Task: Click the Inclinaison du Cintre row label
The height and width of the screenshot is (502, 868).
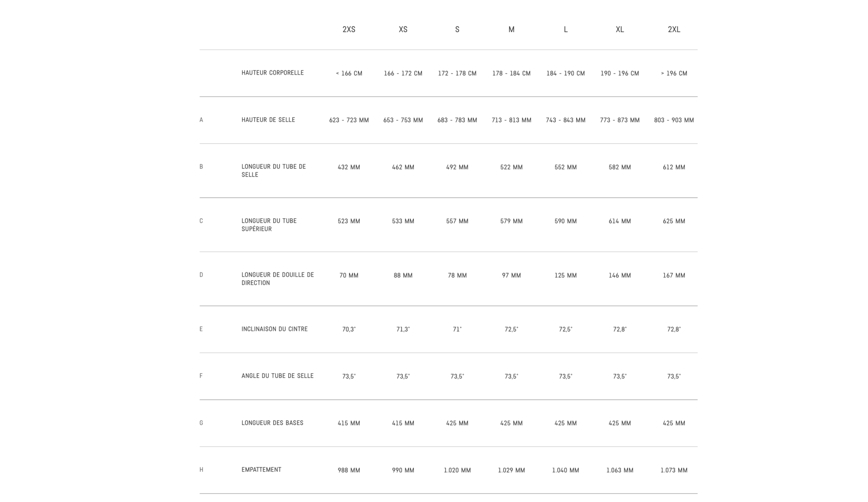Action: click(275, 329)
